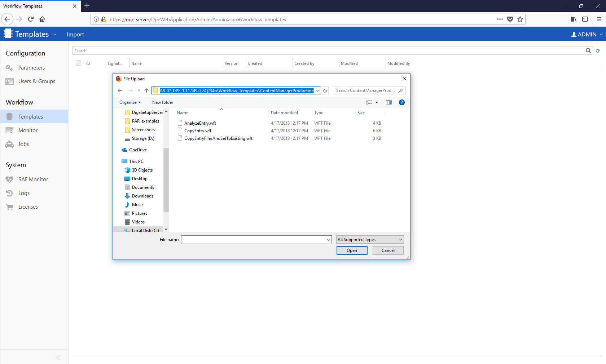Open the help icon in the File Upload dialog
Viewport: 606px width, 364px height.
401,102
